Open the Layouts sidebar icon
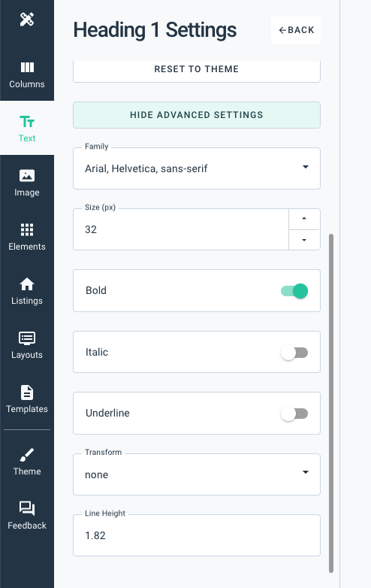This screenshot has width=371, height=588. point(27,338)
